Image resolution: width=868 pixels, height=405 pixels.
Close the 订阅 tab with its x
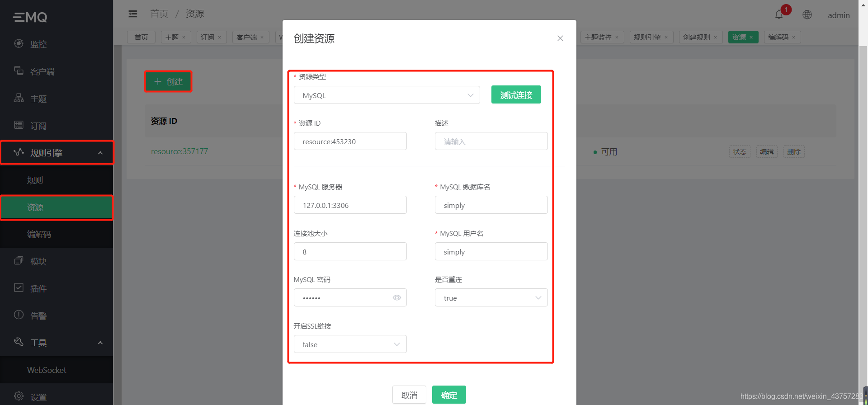coord(220,38)
